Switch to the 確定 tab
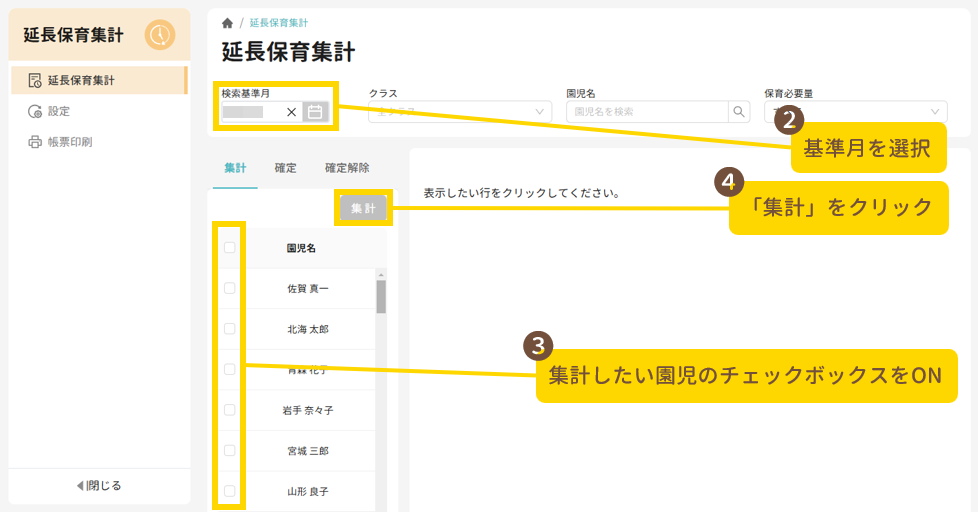The height and width of the screenshot is (512, 978). click(285, 168)
